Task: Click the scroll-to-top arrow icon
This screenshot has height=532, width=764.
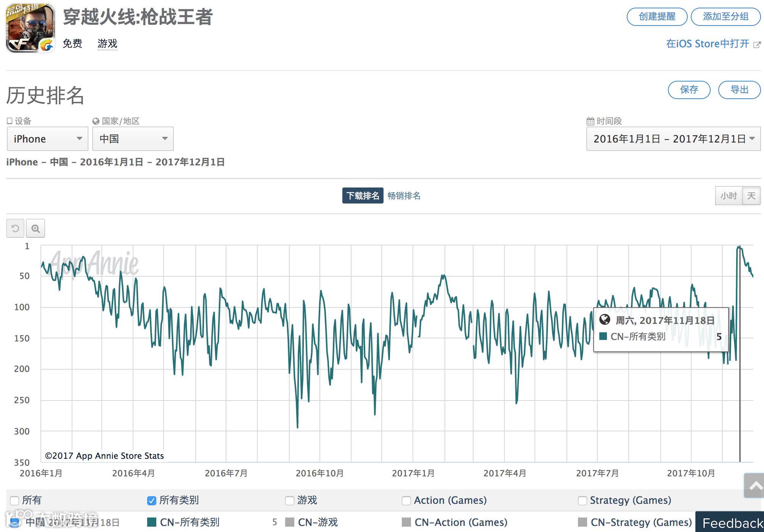Action: 755,486
